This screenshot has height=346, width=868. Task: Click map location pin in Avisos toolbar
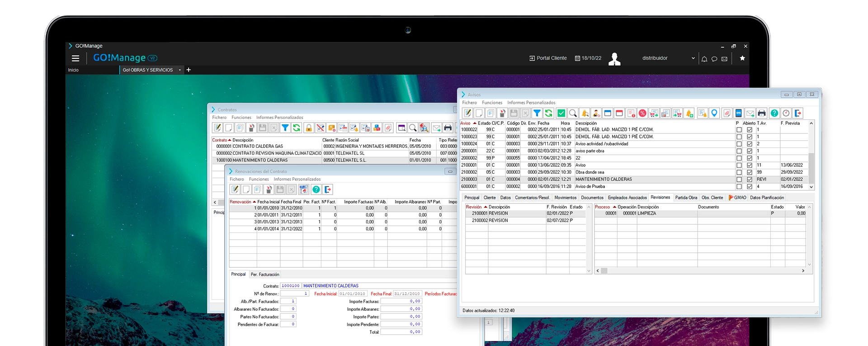click(714, 113)
